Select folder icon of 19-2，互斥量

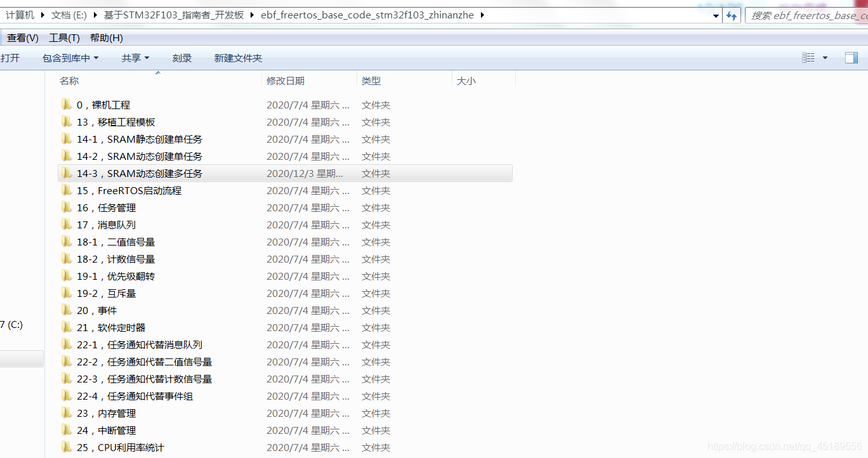click(x=67, y=293)
